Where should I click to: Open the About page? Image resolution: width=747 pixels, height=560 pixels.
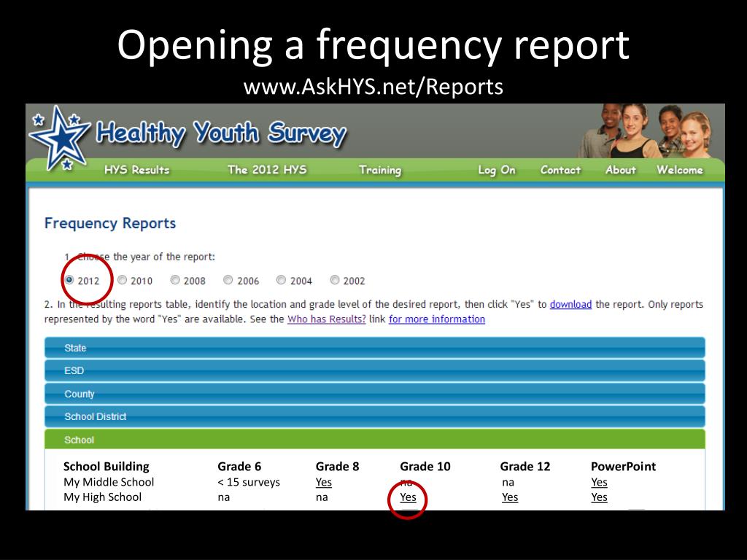pos(621,170)
